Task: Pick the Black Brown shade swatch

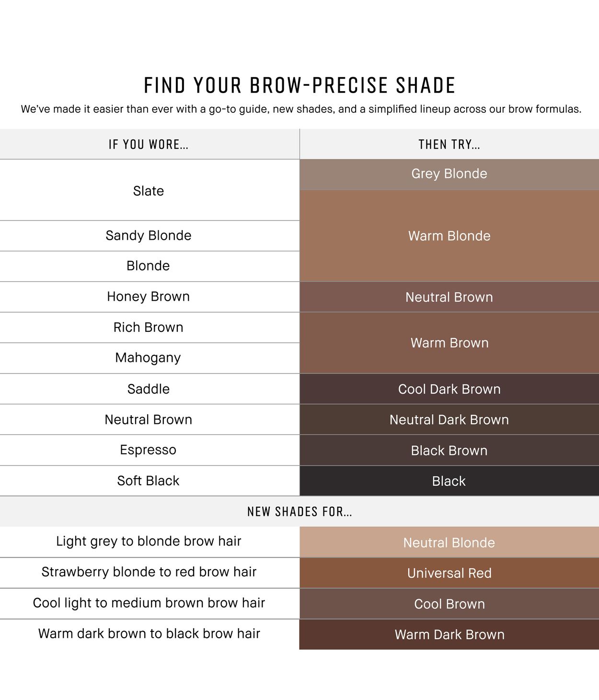Action: pos(449,450)
